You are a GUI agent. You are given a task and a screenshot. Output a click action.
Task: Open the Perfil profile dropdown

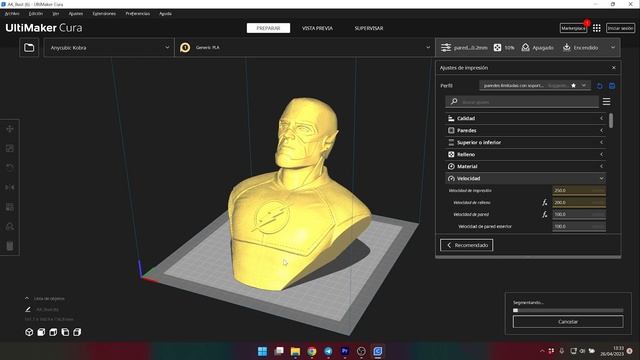coord(535,86)
